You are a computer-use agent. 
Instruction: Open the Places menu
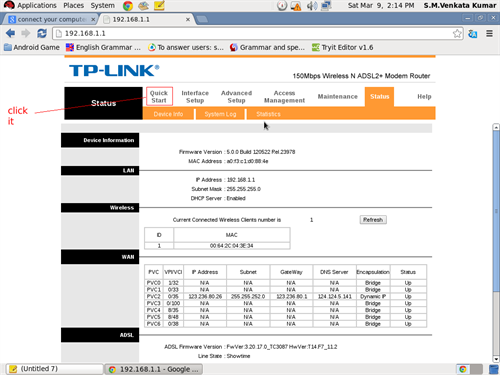coord(73,5)
